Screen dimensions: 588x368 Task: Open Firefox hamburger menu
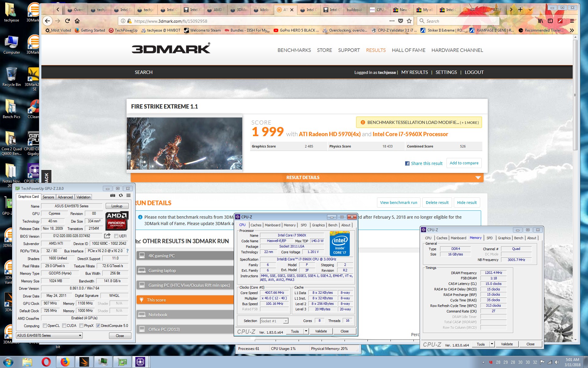[x=572, y=21]
